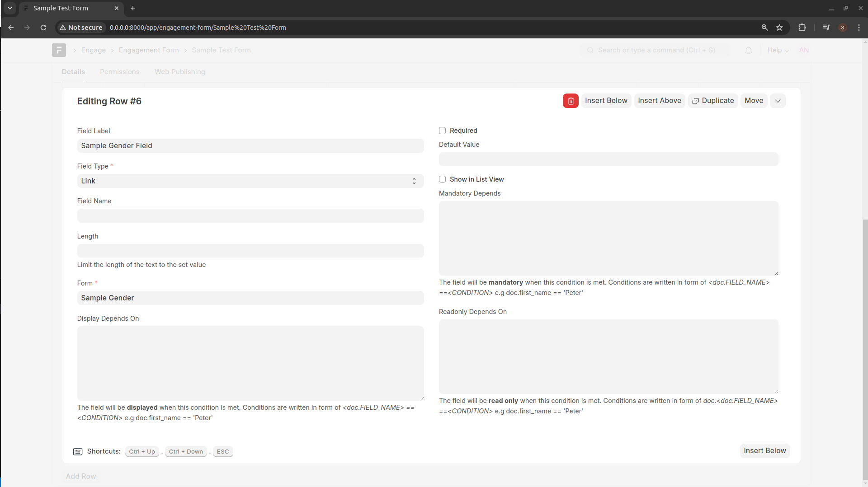Viewport: 868px width, 487px height.
Task: Delete row with red trash icon
Action: coord(571,101)
